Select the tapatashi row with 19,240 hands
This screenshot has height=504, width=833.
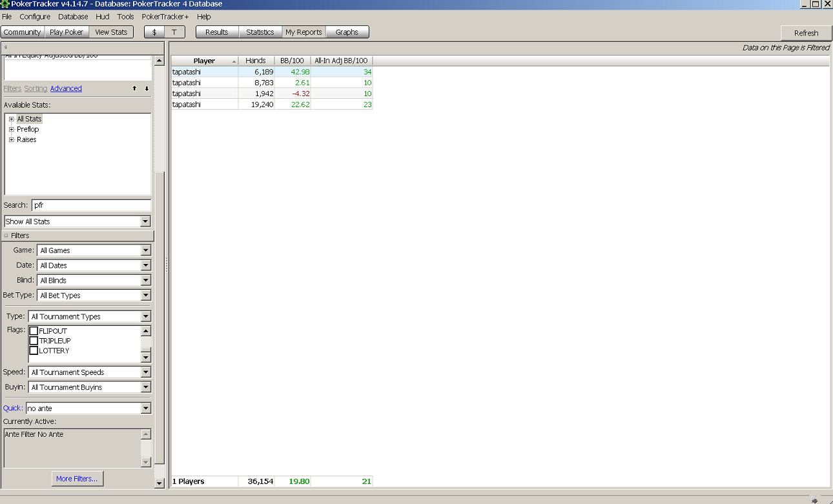tap(272, 105)
